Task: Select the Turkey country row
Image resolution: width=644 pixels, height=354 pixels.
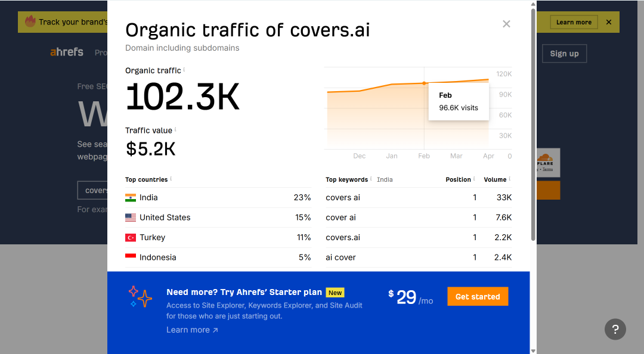Action: point(218,237)
